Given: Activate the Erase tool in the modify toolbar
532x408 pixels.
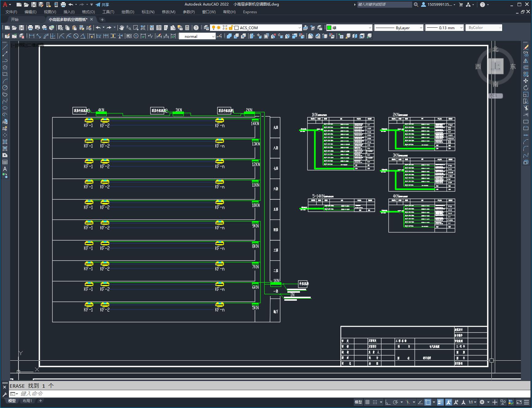Looking at the screenshot, I should pyautogui.click(x=526, y=47).
